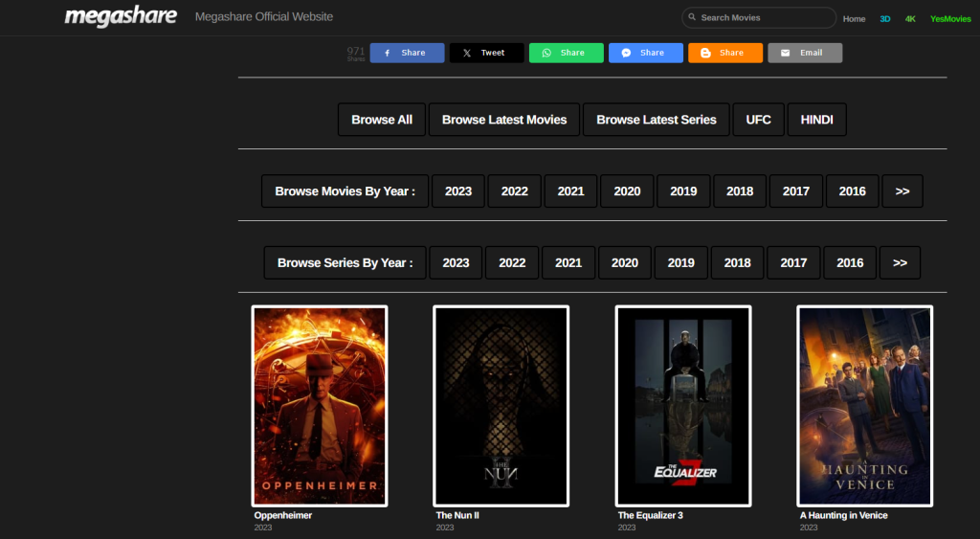Click the megashare logo
Viewport: 980px width, 539px height.
pos(121,16)
